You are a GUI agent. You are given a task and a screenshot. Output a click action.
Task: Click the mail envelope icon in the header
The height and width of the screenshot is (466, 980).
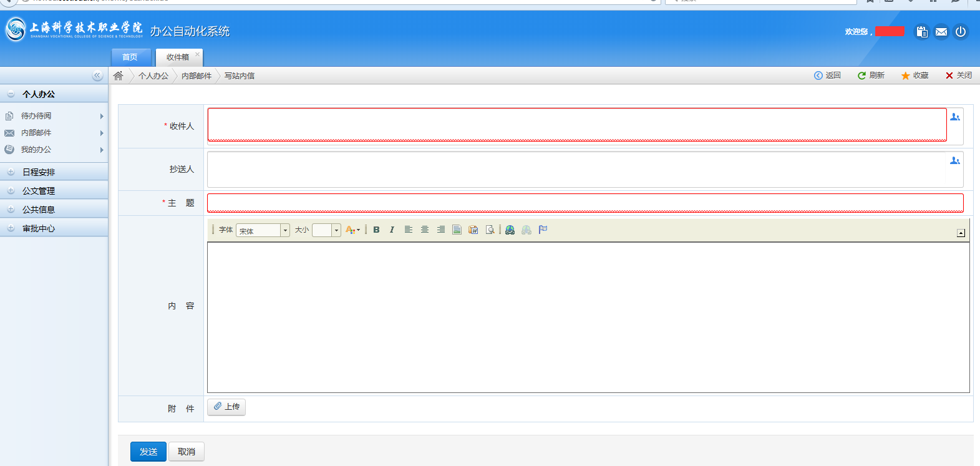[x=941, y=32]
